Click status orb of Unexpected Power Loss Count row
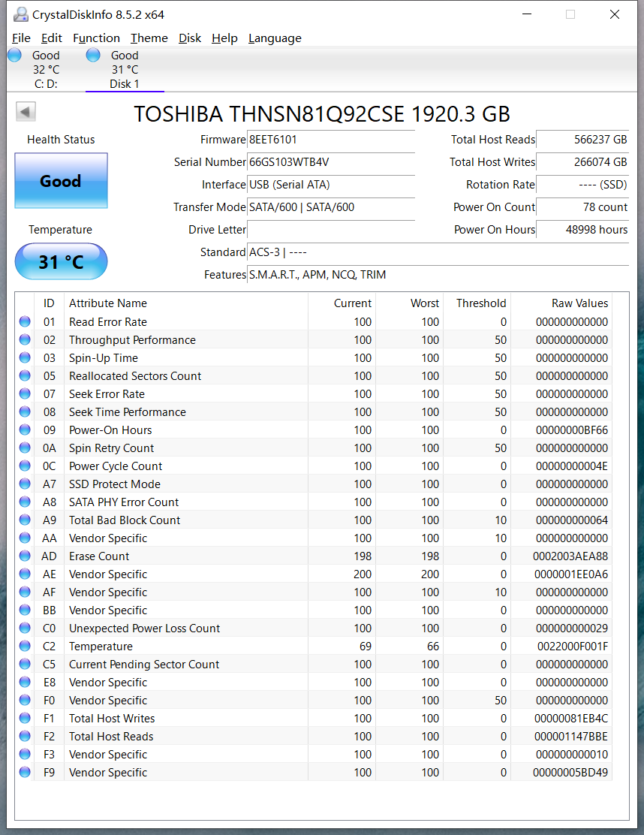The height and width of the screenshot is (835, 644). (25, 628)
